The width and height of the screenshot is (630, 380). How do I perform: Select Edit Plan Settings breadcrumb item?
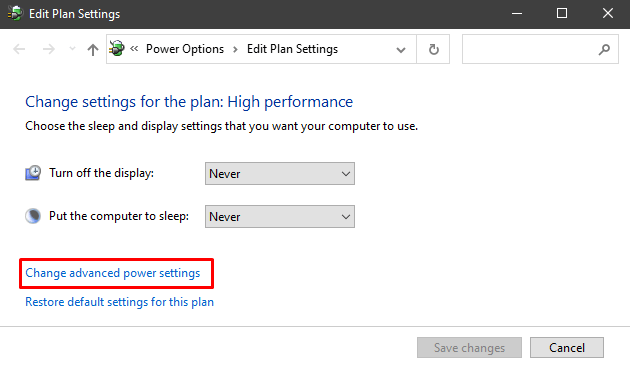click(x=292, y=49)
